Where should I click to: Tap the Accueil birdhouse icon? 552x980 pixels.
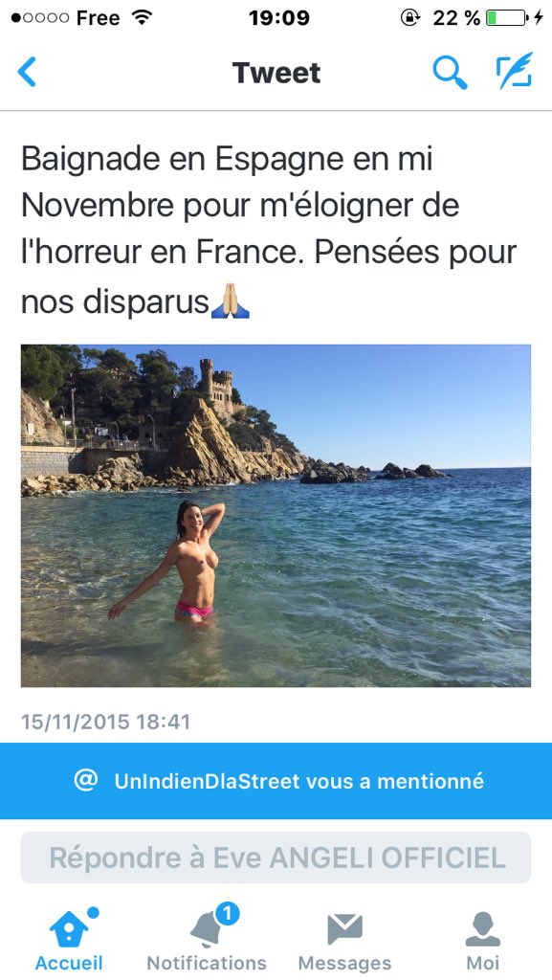pos(68,928)
